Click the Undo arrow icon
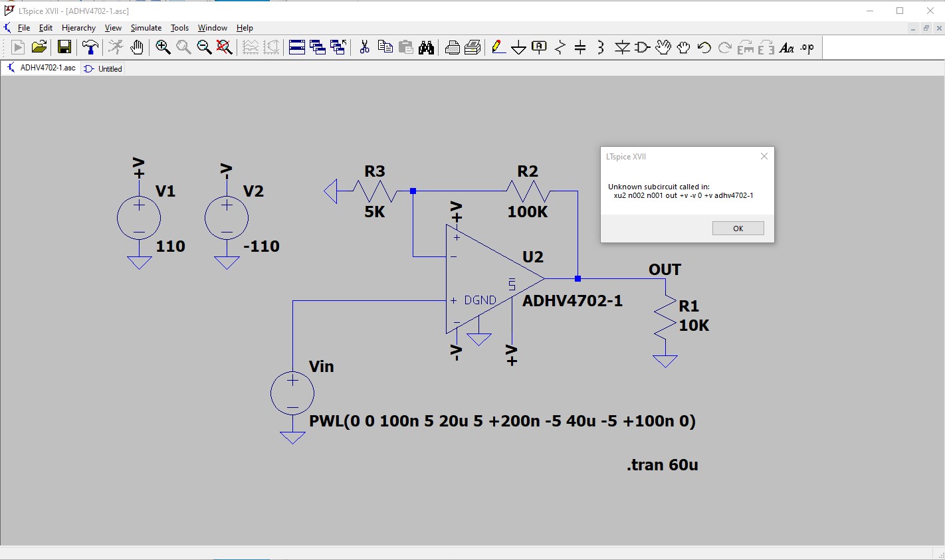The height and width of the screenshot is (560, 945). [x=704, y=47]
